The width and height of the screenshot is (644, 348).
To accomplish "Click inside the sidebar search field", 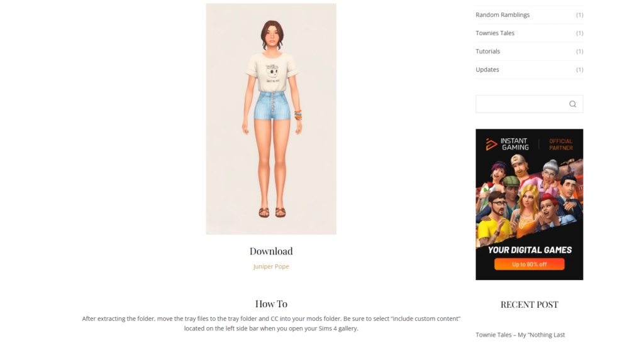I will [521, 104].
